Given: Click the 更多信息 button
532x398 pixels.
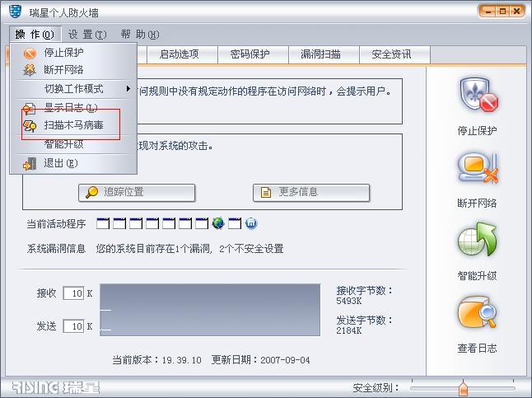Looking at the screenshot, I should point(311,193).
